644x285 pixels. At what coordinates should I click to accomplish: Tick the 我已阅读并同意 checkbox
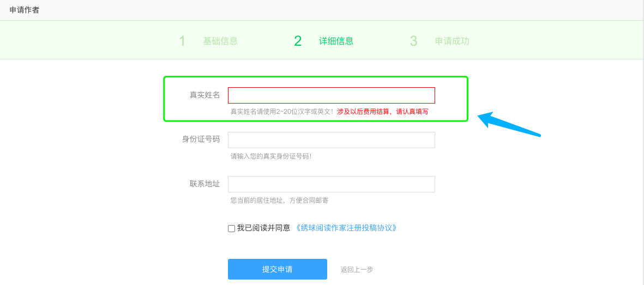231,228
